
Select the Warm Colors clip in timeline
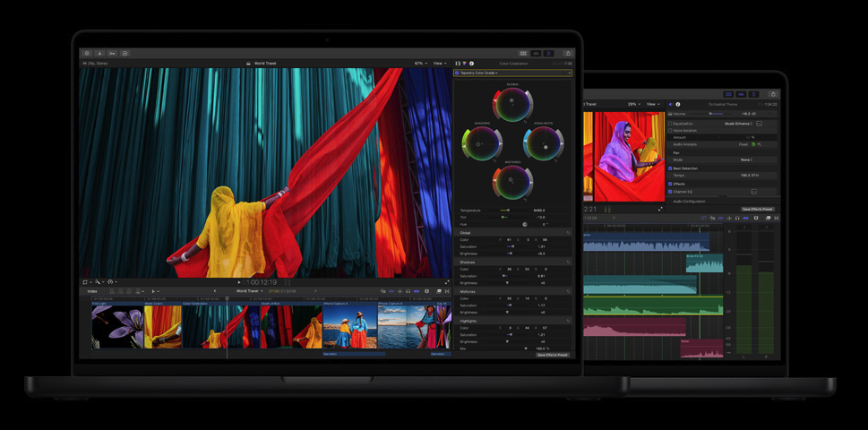click(x=163, y=326)
